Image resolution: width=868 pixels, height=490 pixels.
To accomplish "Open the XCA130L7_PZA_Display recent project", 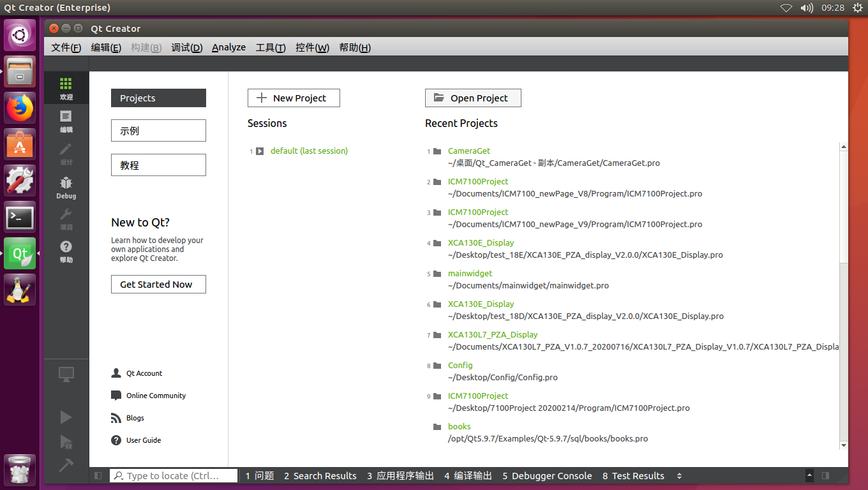I will [x=493, y=335].
